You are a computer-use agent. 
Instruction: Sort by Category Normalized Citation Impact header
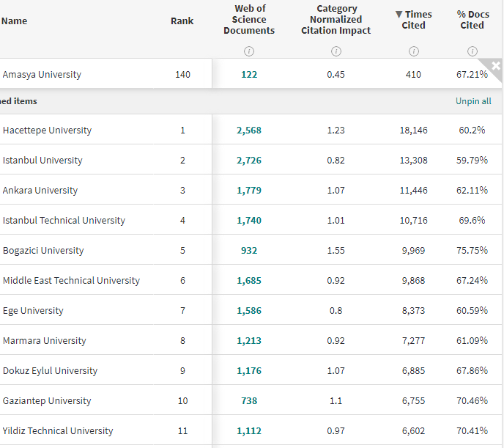(x=336, y=20)
